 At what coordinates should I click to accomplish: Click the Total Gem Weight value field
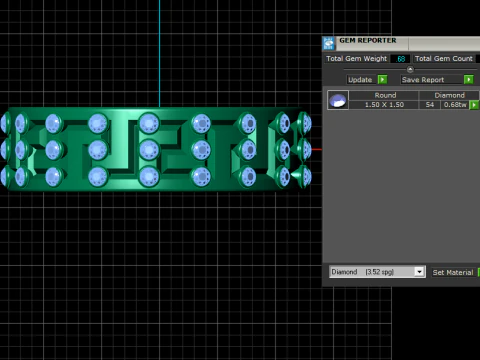click(x=400, y=59)
